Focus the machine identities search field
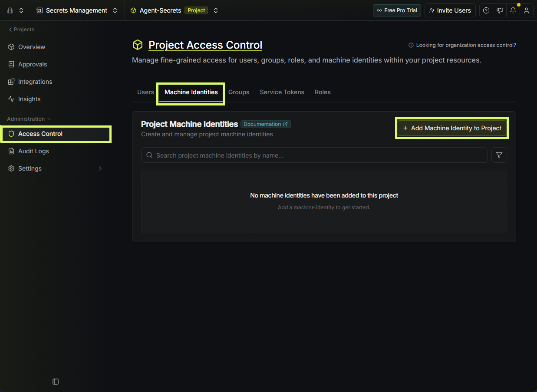 [x=314, y=155]
